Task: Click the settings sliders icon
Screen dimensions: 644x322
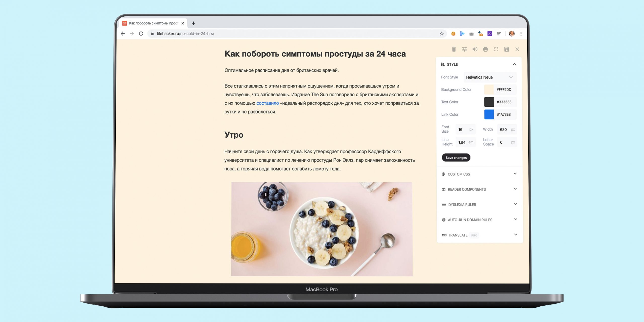Action: [464, 49]
